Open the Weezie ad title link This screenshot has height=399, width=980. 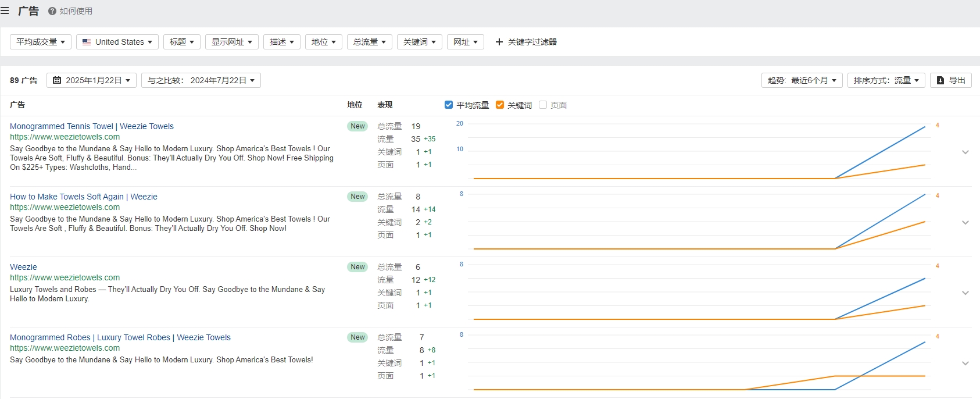[x=23, y=267]
